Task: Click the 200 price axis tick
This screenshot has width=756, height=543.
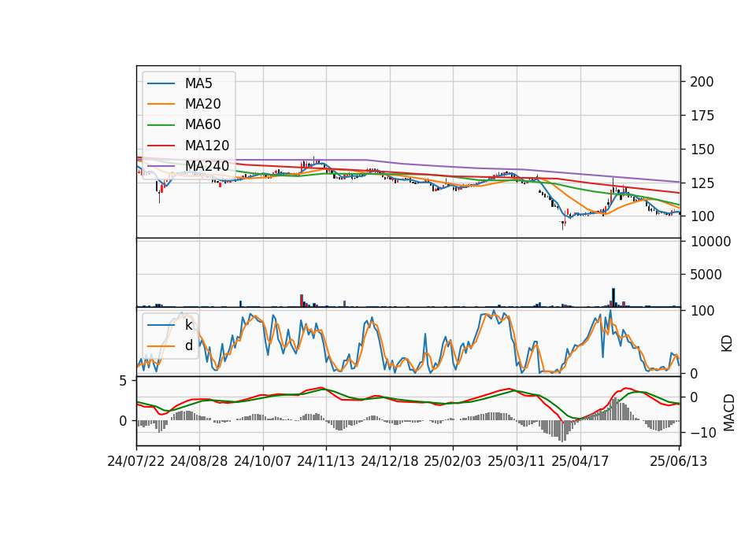Action: point(702,81)
